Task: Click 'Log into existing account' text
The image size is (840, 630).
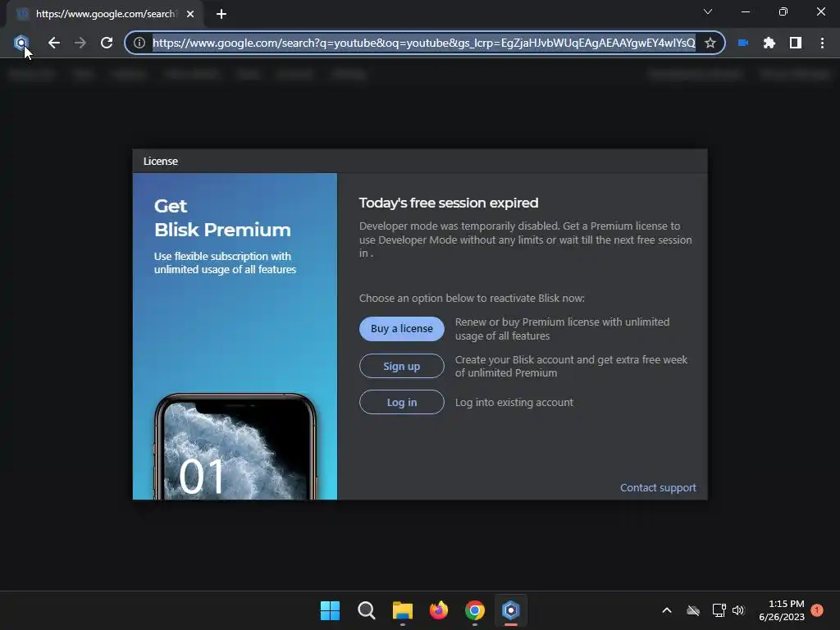Action: point(514,402)
